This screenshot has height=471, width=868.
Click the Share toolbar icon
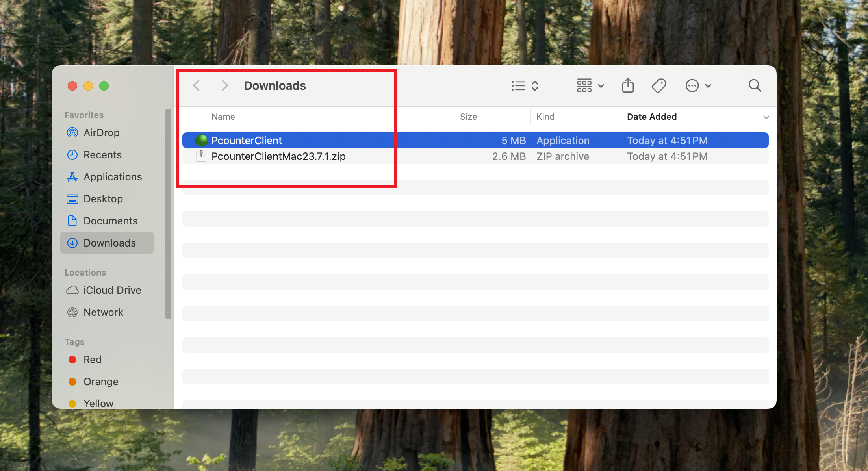point(628,85)
